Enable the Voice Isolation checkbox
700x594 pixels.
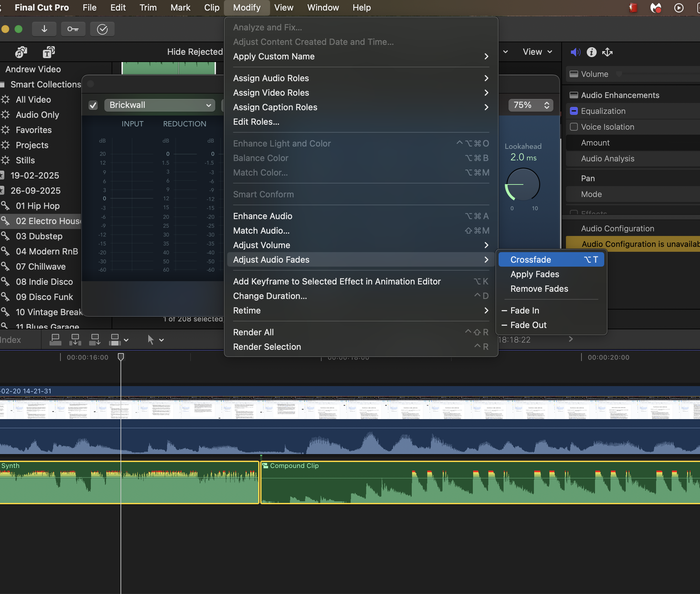coord(574,127)
